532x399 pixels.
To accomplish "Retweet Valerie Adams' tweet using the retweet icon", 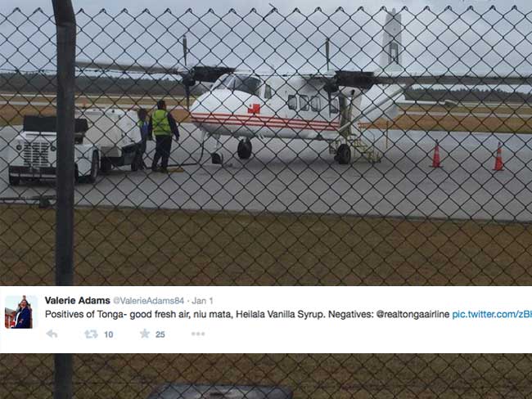I will (x=91, y=334).
